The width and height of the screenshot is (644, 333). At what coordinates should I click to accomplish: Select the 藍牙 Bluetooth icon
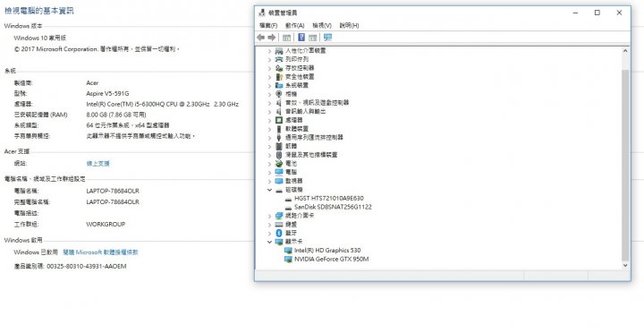(x=279, y=233)
